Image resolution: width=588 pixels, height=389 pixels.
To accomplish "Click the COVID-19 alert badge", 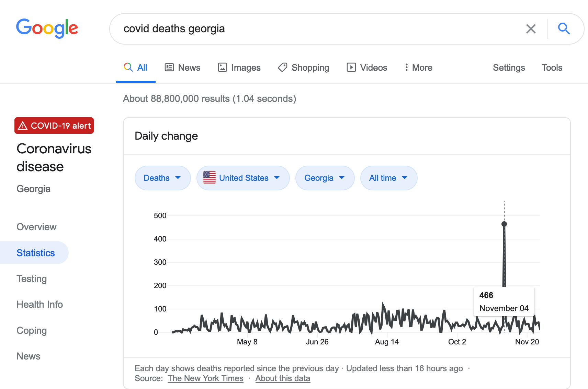I will point(54,126).
